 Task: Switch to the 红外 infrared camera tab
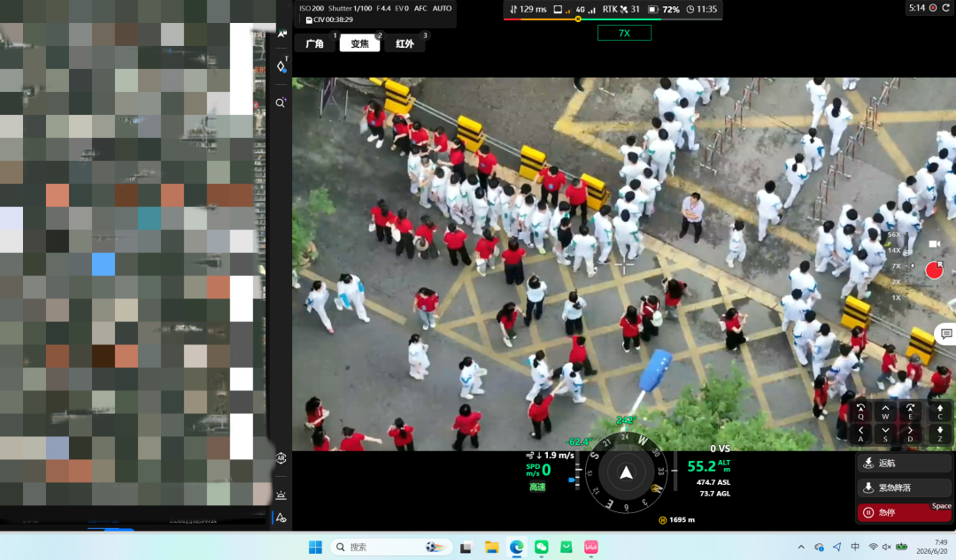405,43
